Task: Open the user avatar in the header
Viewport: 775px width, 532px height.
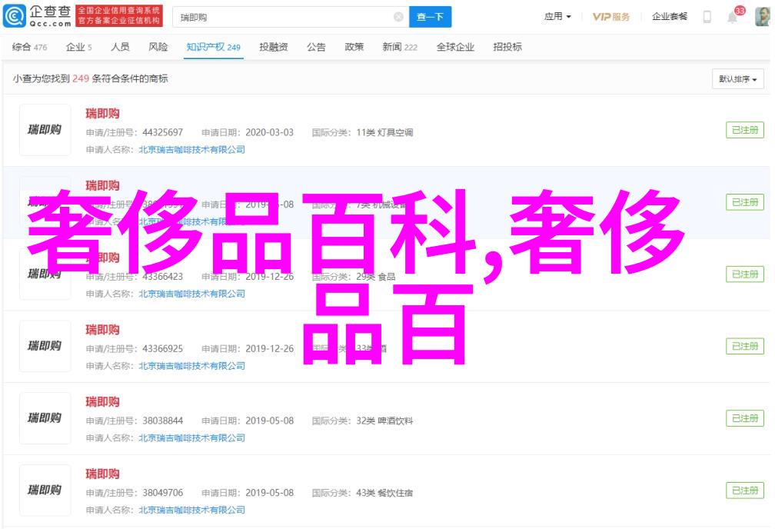Action: tap(762, 17)
